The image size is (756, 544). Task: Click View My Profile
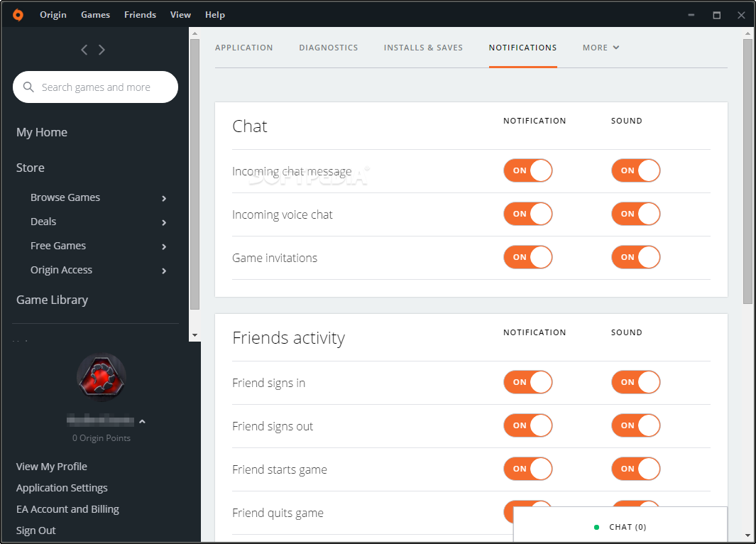pyautogui.click(x=52, y=467)
